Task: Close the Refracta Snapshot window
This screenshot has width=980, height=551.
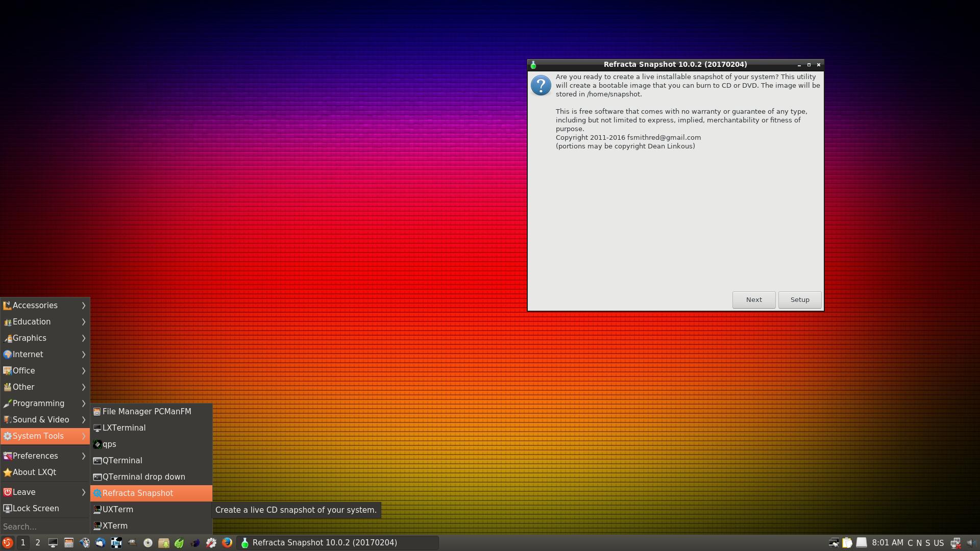Action: coord(819,65)
